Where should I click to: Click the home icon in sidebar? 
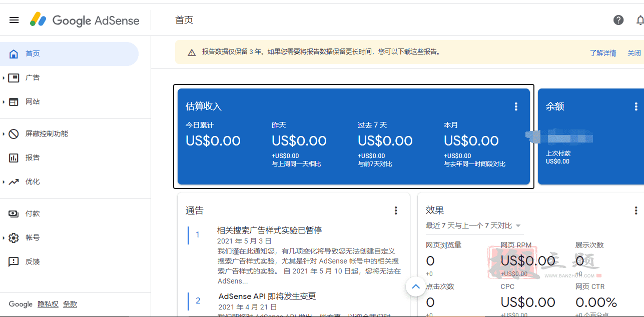point(14,53)
